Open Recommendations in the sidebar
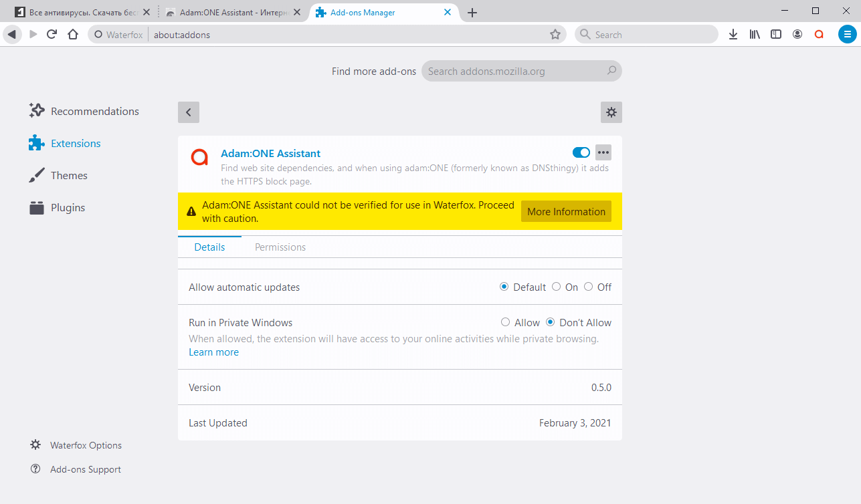The height and width of the screenshot is (504, 861). click(84, 111)
